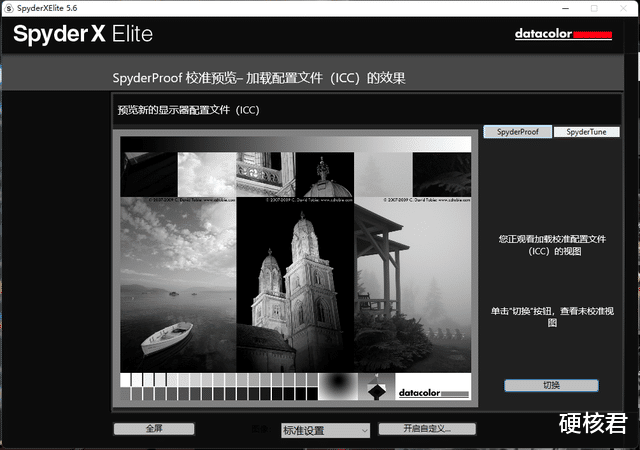Click the datacolor logo in the header
The width and height of the screenshot is (640, 450).
(563, 34)
